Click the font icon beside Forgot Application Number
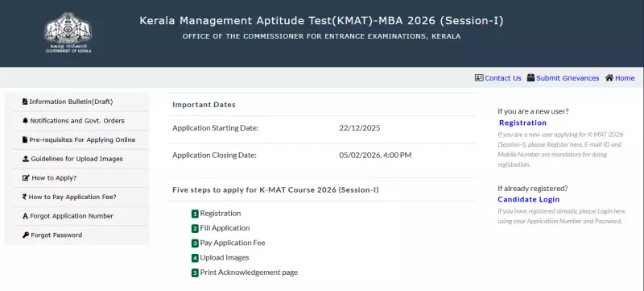 pos(26,216)
